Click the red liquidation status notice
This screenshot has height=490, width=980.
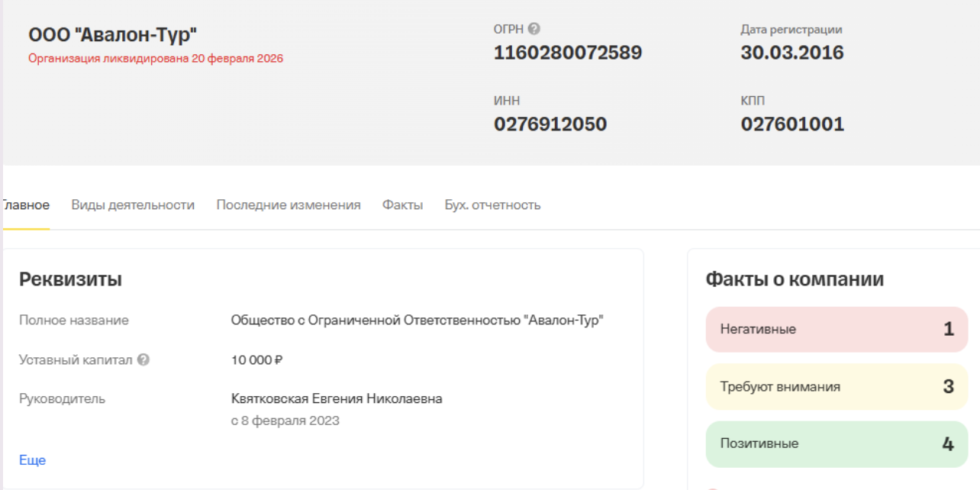coord(156,58)
